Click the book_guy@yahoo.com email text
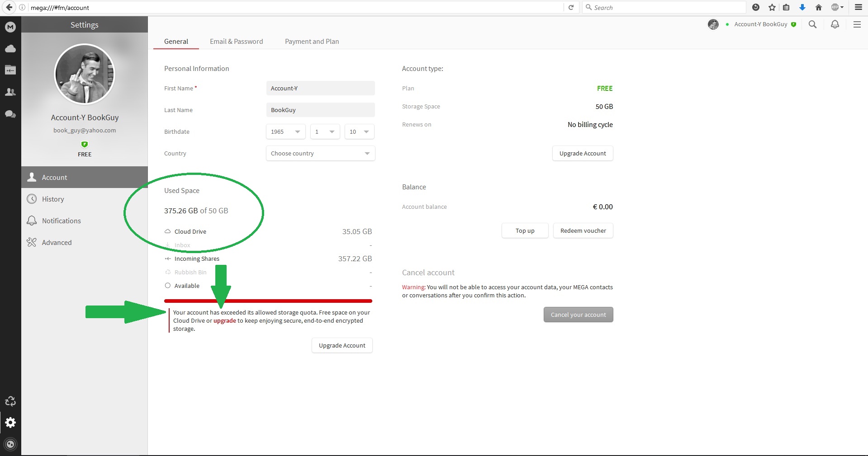Screen dimensions: 868x456 [85, 130]
